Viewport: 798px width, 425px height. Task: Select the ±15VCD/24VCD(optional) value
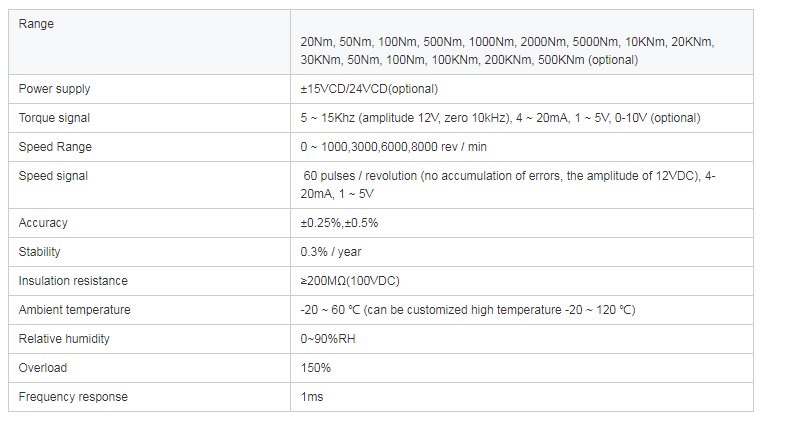[x=369, y=89]
